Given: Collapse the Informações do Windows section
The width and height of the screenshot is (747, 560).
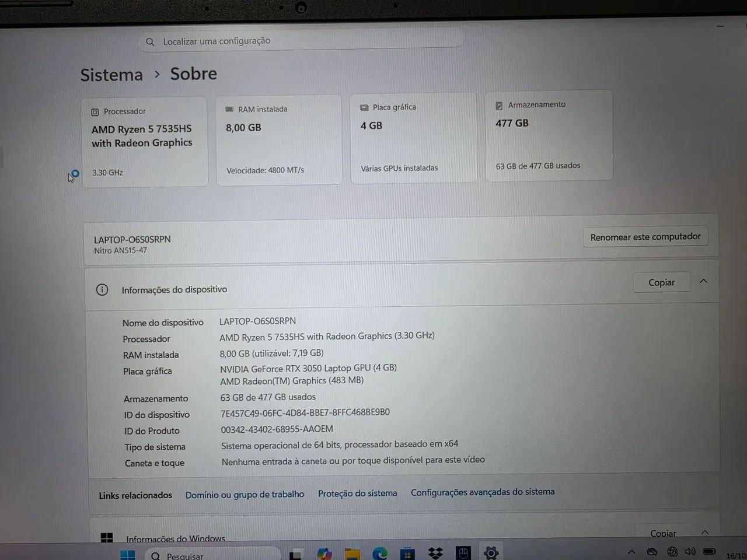Looking at the screenshot, I should pyautogui.click(x=705, y=532).
